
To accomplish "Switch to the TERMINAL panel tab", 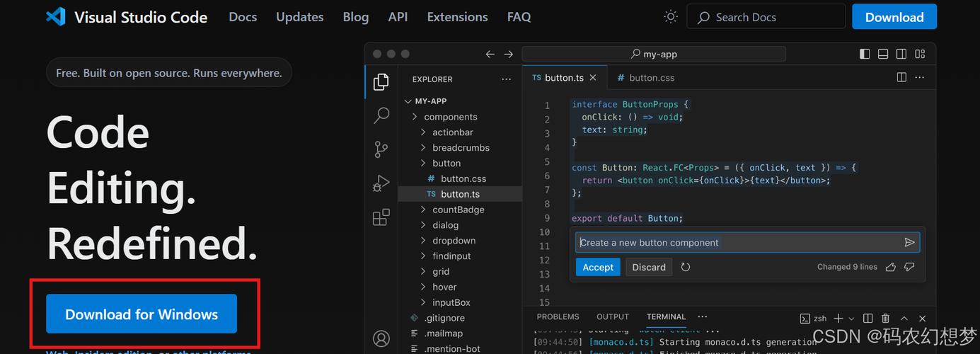I will pyautogui.click(x=666, y=316).
